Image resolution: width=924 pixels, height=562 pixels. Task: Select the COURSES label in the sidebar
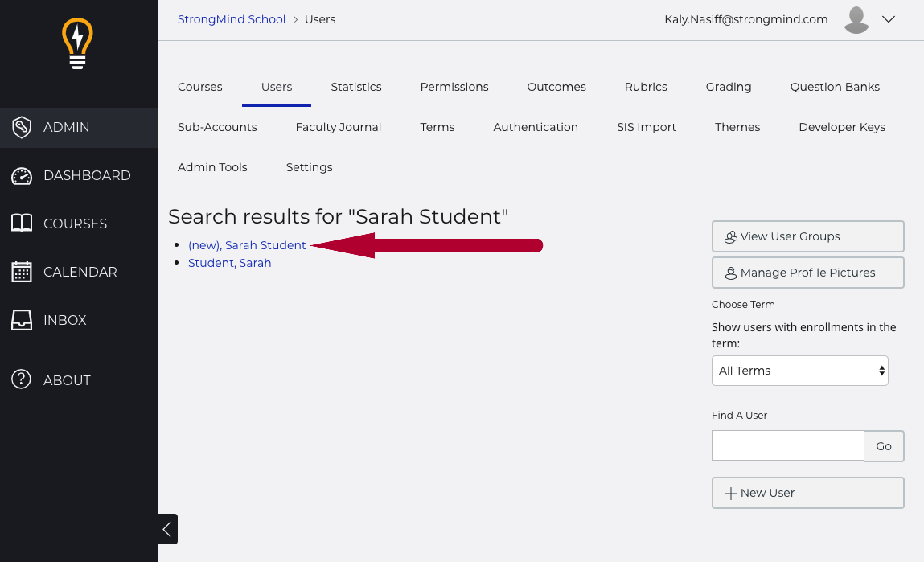click(76, 224)
